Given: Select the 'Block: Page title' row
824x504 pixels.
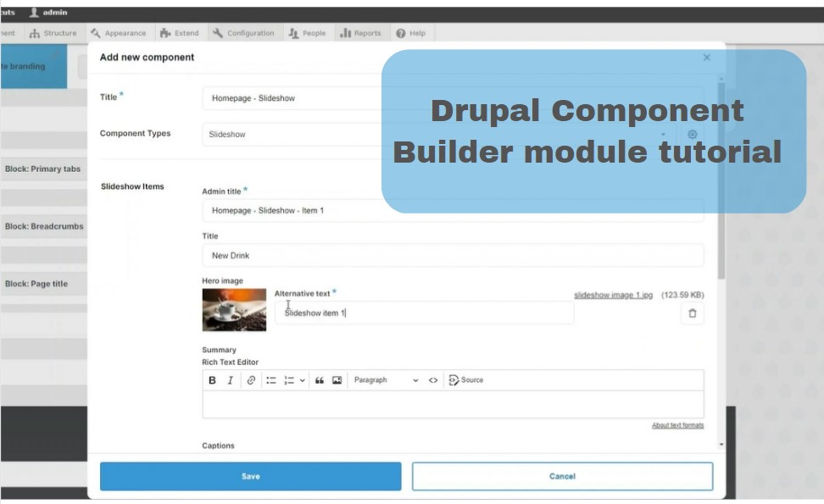Looking at the screenshot, I should click(x=43, y=284).
